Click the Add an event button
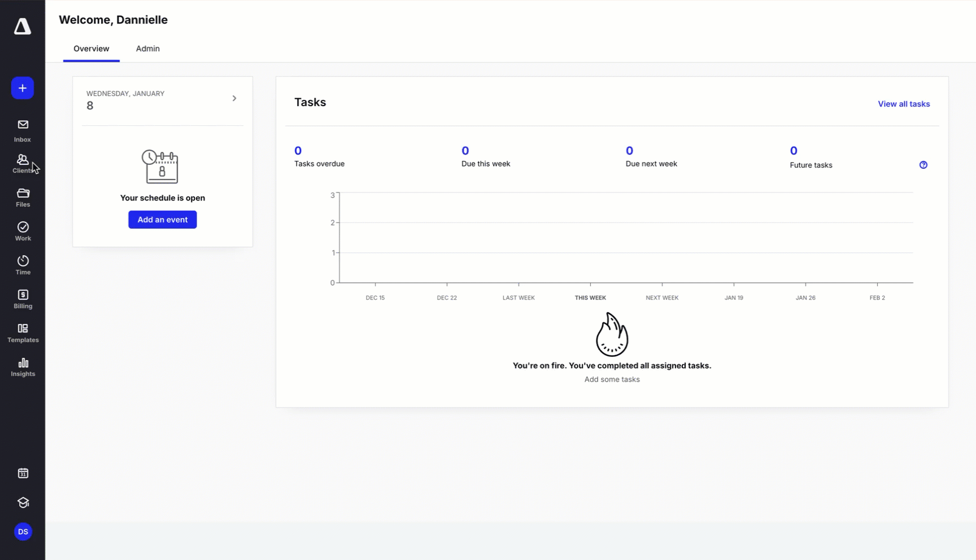This screenshot has width=976, height=560. tap(162, 220)
